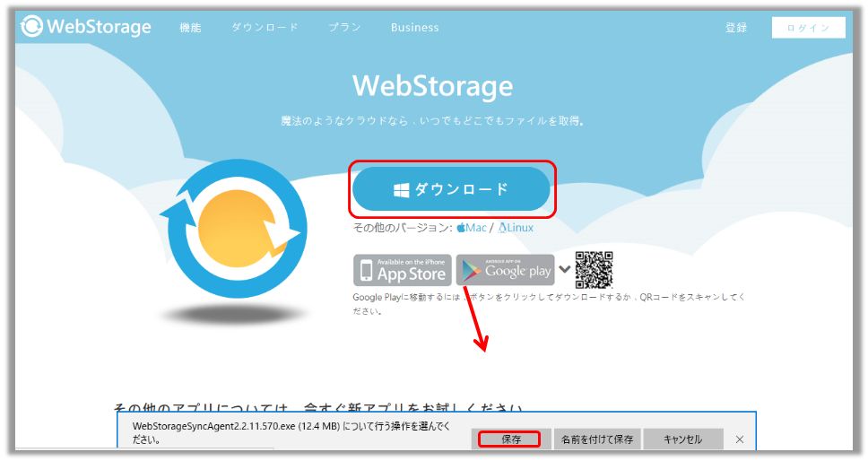Click the QR code image

click(594, 270)
